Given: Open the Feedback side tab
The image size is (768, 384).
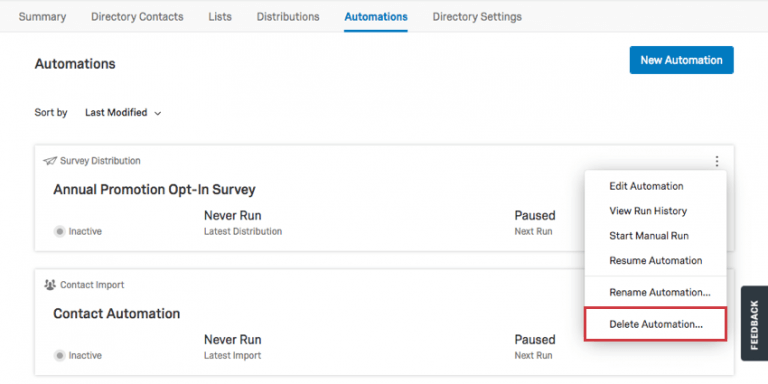Looking at the screenshot, I should 754,323.
